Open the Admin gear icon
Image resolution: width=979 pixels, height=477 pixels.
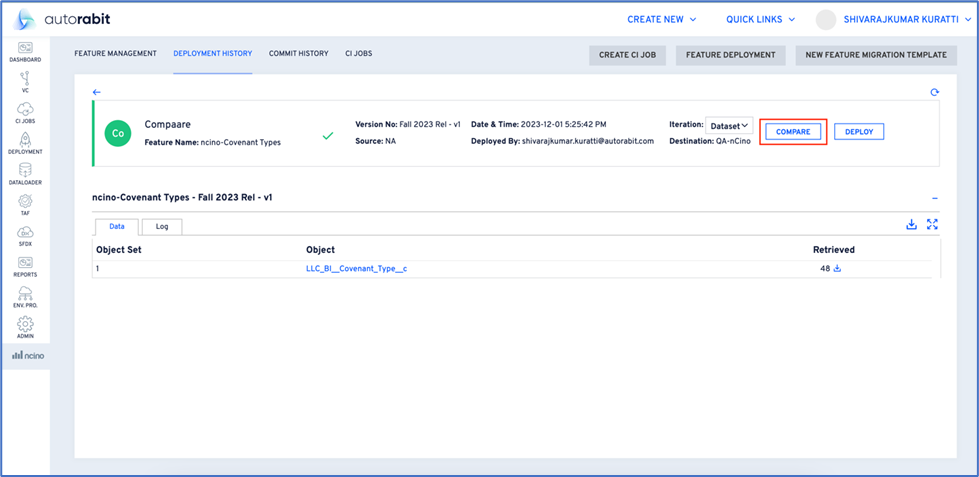(x=25, y=328)
